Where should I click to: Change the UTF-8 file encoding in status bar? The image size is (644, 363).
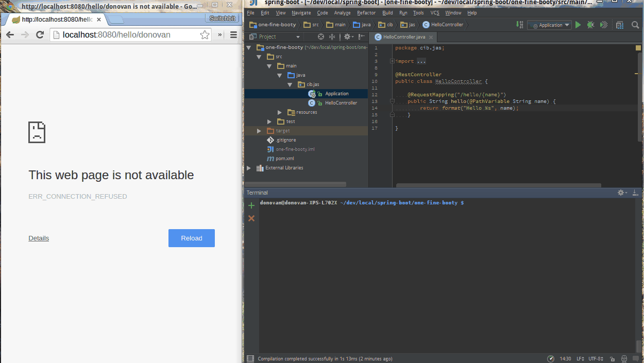596,359
